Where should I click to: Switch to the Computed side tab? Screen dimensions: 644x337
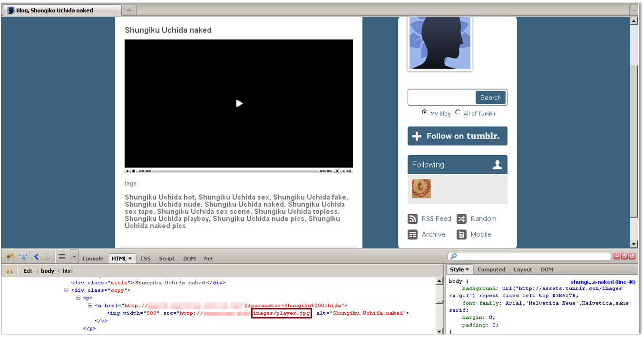pyautogui.click(x=491, y=269)
